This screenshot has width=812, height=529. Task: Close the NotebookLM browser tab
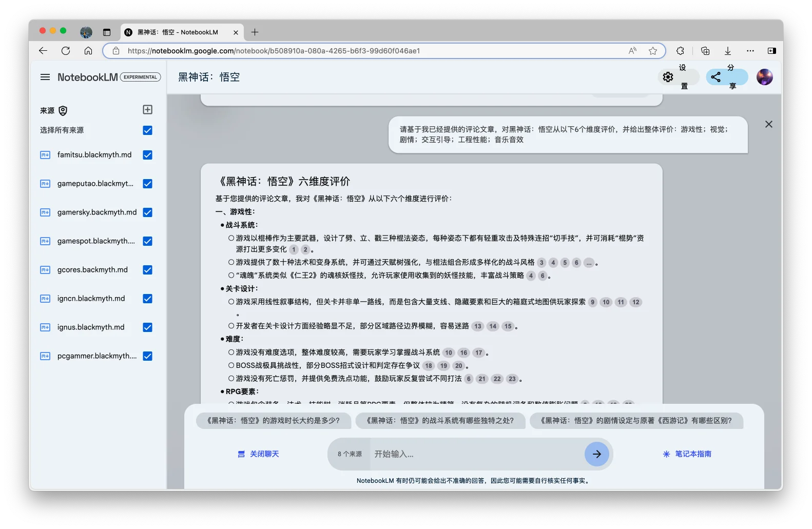(236, 32)
